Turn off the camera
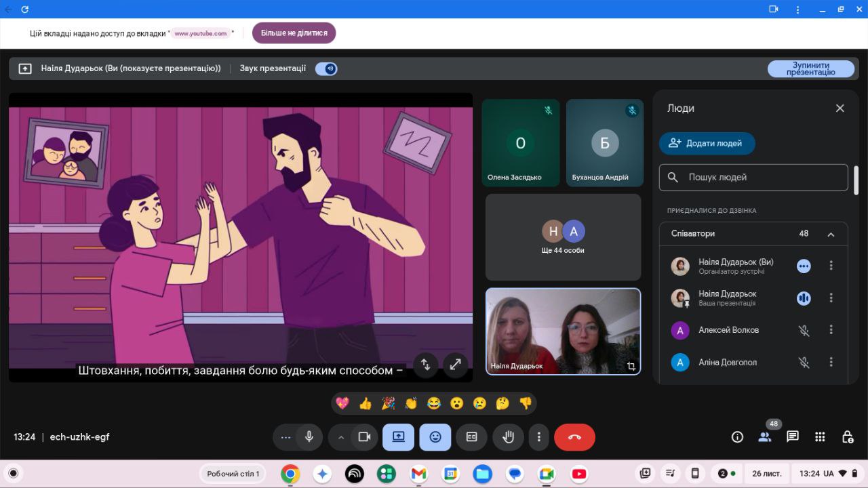This screenshot has height=488, width=868. pos(364,437)
